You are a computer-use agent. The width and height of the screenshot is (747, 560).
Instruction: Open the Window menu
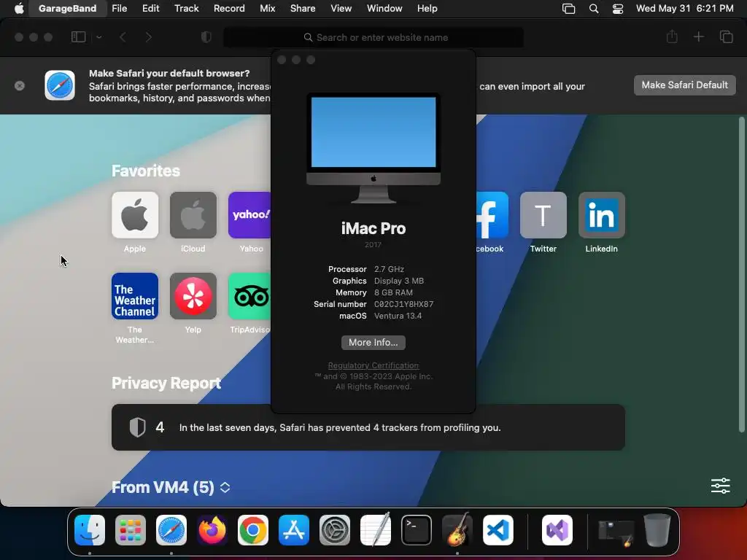(384, 8)
